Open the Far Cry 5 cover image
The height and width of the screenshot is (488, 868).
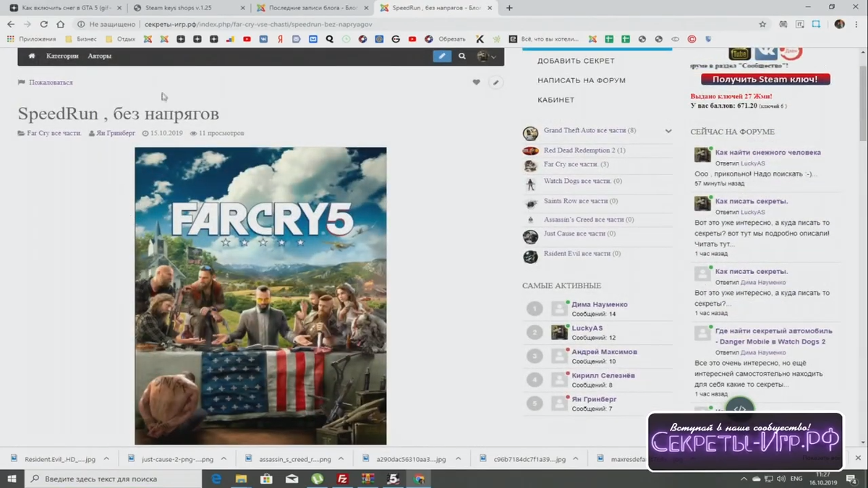260,296
